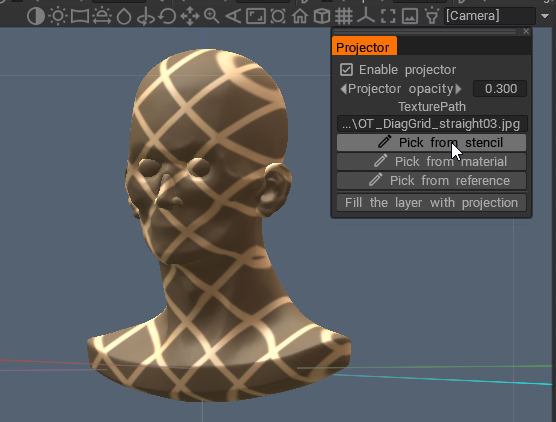Click the home reset view icon

point(300,16)
